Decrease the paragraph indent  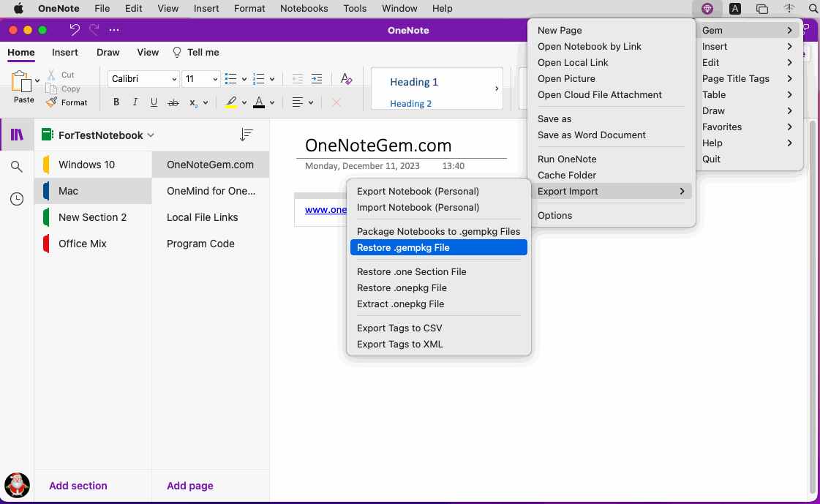[298, 79]
